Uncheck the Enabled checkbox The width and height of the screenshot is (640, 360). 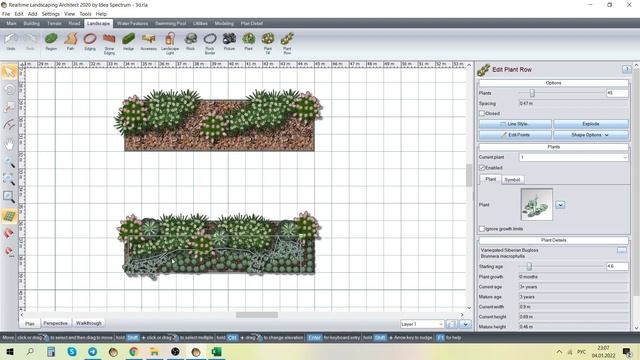pos(482,167)
